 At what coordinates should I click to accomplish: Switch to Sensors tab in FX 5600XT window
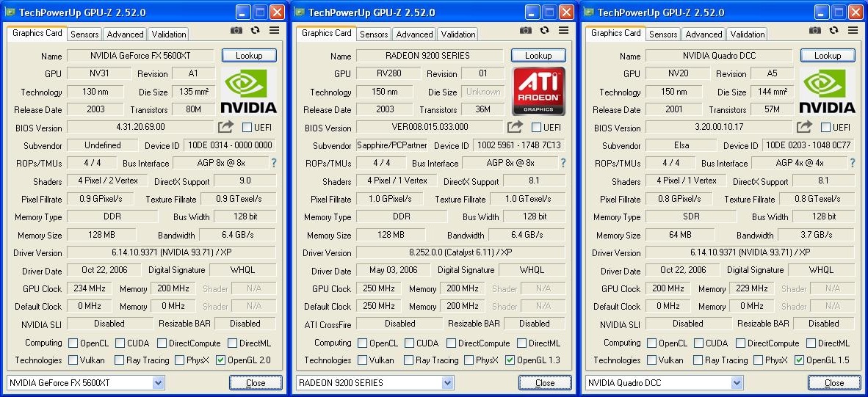coord(84,34)
